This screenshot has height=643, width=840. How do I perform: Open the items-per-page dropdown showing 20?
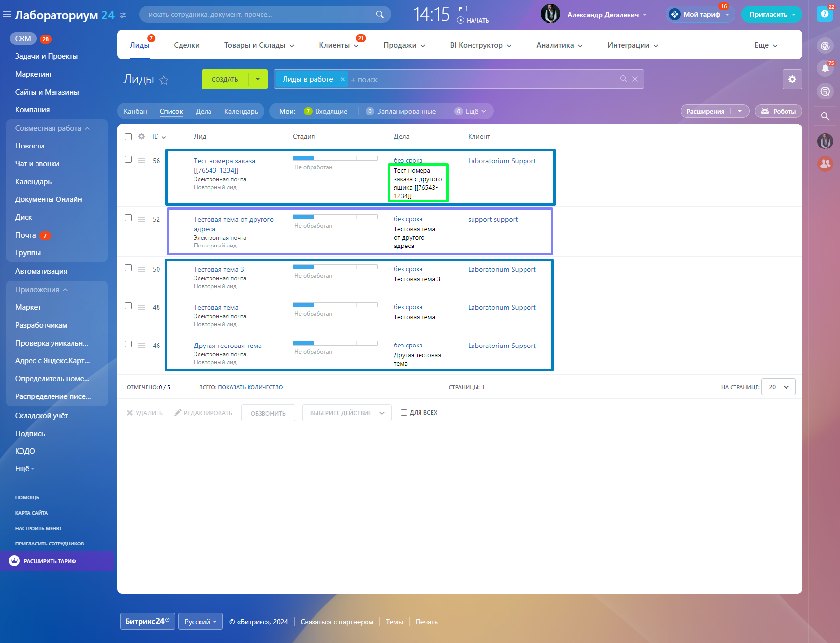(x=778, y=387)
